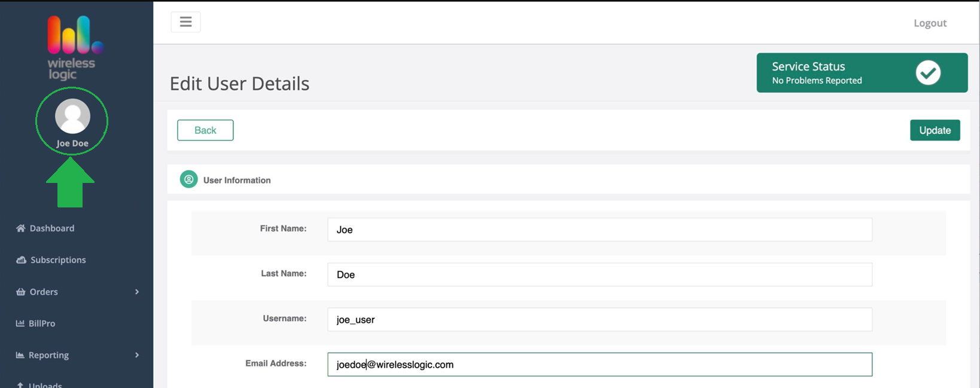The height and width of the screenshot is (388, 980).
Task: Click the Reporting chart icon
Action: 20,355
